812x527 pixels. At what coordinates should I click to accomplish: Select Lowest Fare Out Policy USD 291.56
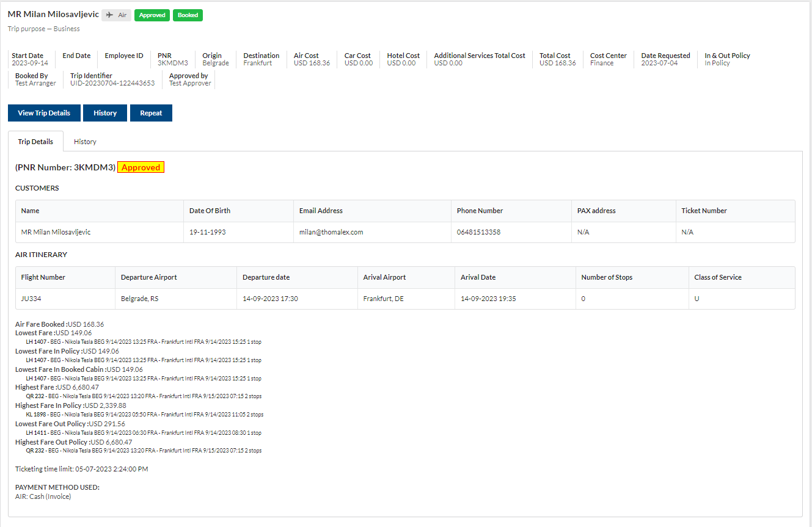tap(70, 424)
